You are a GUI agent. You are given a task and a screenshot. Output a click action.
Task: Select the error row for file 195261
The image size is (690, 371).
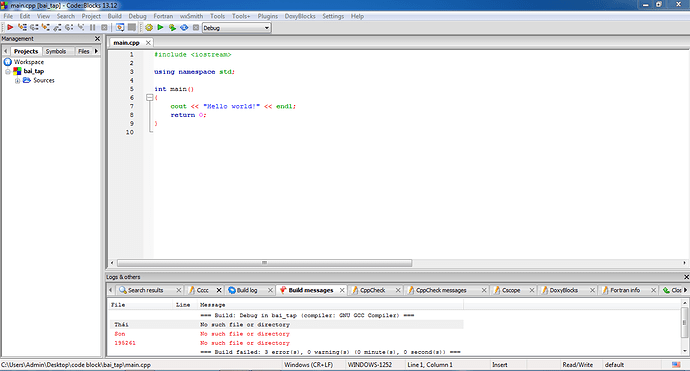click(286, 343)
